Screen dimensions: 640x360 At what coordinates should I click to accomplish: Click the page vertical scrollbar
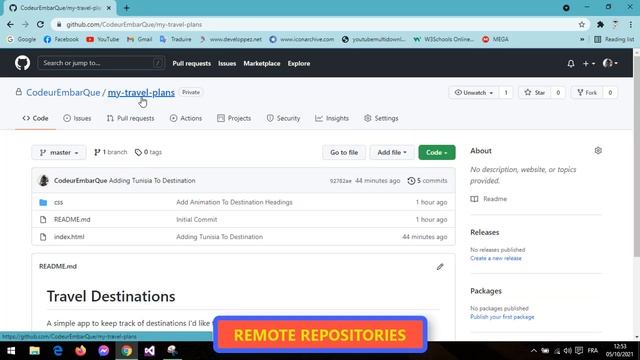(637, 157)
